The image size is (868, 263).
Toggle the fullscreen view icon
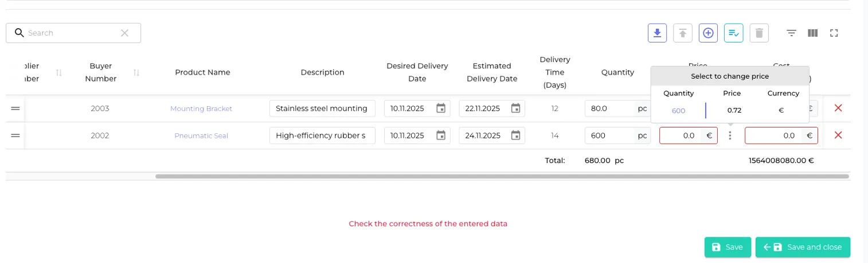coord(834,33)
